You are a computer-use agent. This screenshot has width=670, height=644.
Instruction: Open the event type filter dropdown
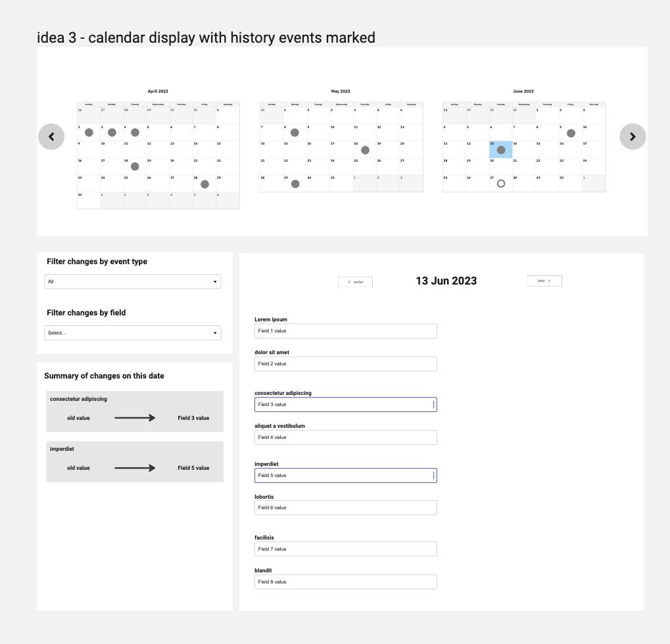(x=132, y=281)
